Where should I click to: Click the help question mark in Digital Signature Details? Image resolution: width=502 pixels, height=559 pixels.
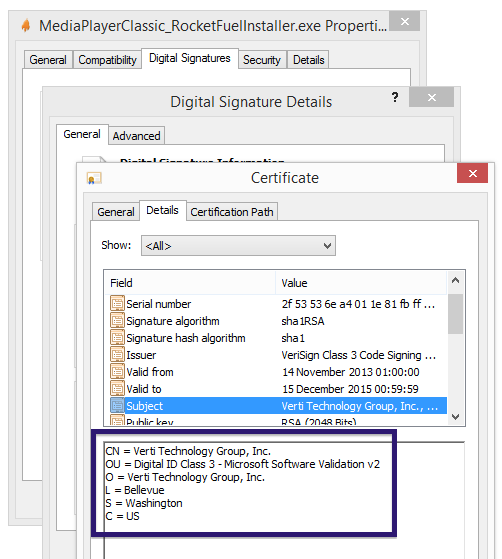tap(395, 97)
